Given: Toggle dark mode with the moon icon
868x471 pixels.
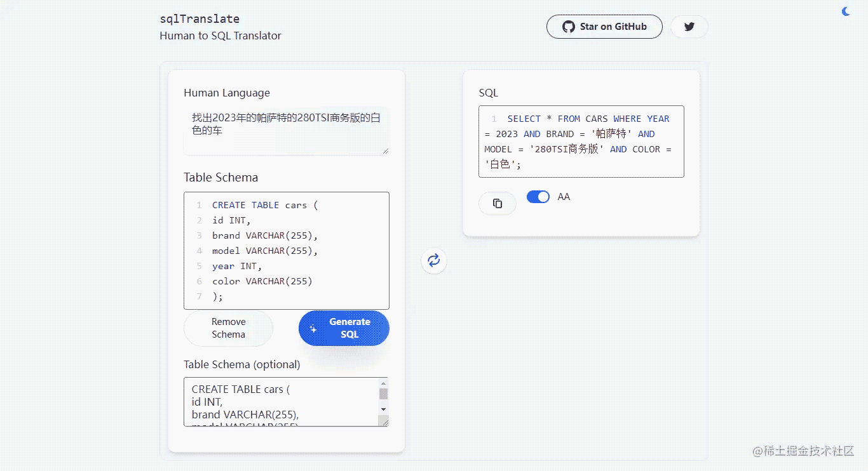Looking at the screenshot, I should (846, 11).
